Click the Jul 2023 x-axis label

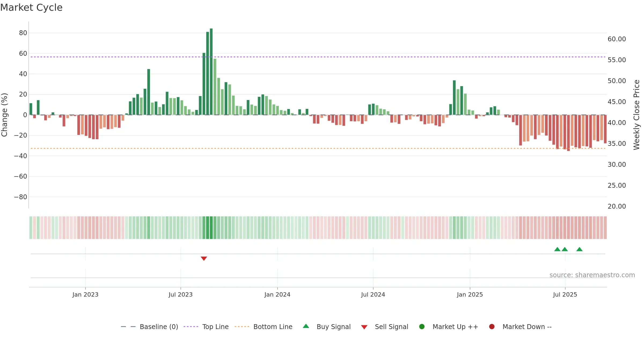181,294
